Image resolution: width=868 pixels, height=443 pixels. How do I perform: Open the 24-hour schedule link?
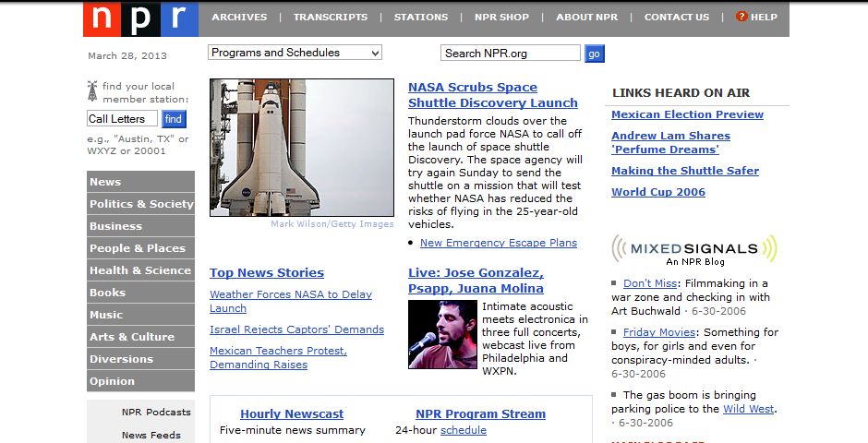[464, 430]
